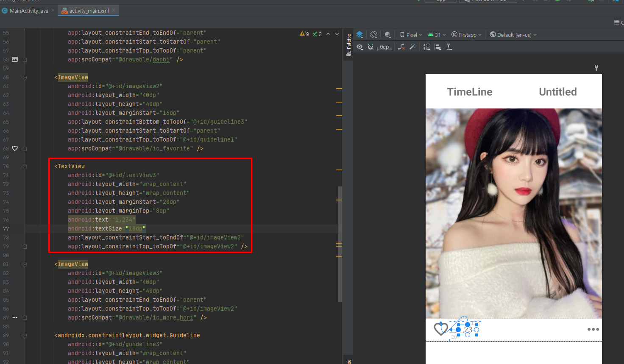Set default margins 0dp
The width and height of the screenshot is (624, 364).
(x=384, y=47)
